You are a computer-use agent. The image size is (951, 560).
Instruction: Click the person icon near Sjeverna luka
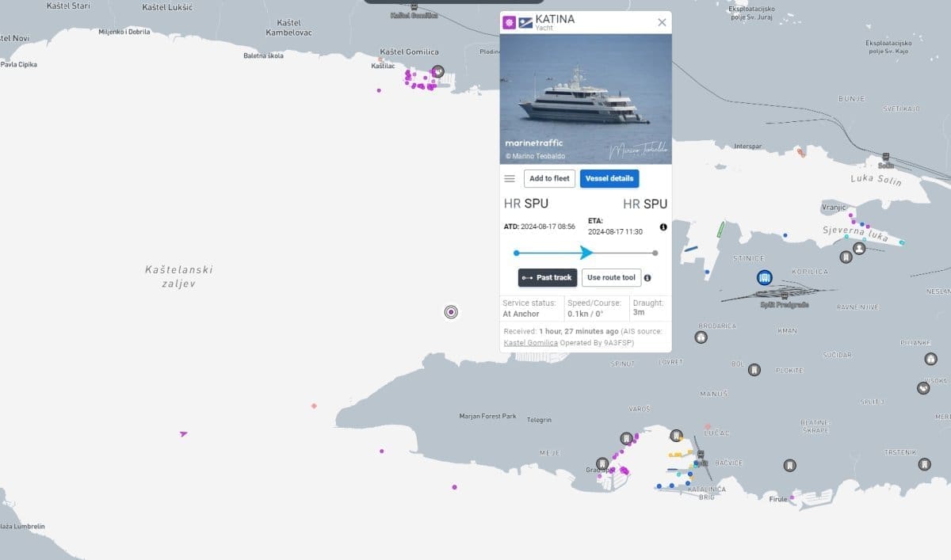[858, 249]
